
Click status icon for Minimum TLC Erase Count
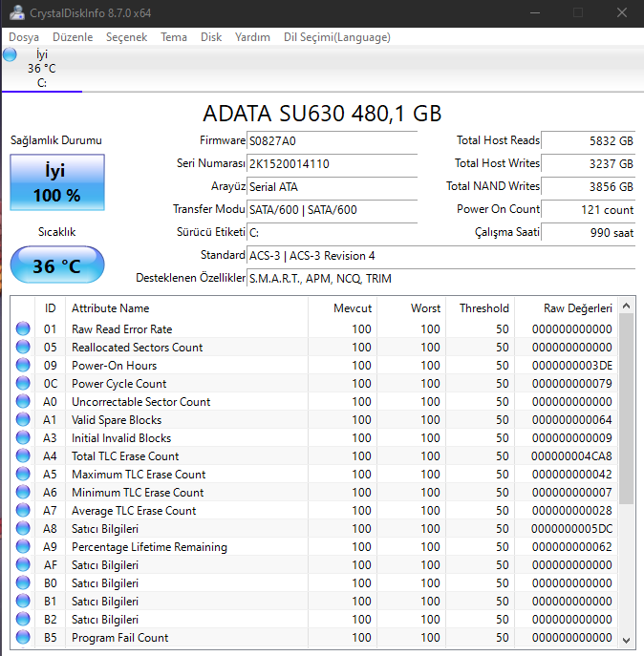click(x=23, y=492)
